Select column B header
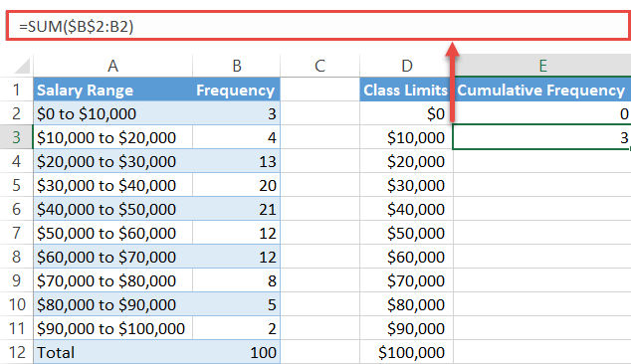 pos(237,66)
